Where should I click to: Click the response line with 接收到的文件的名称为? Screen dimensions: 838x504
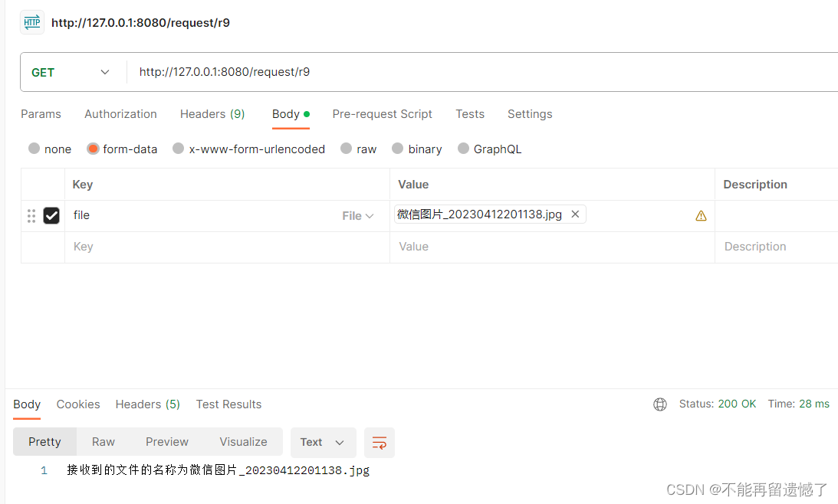point(218,470)
